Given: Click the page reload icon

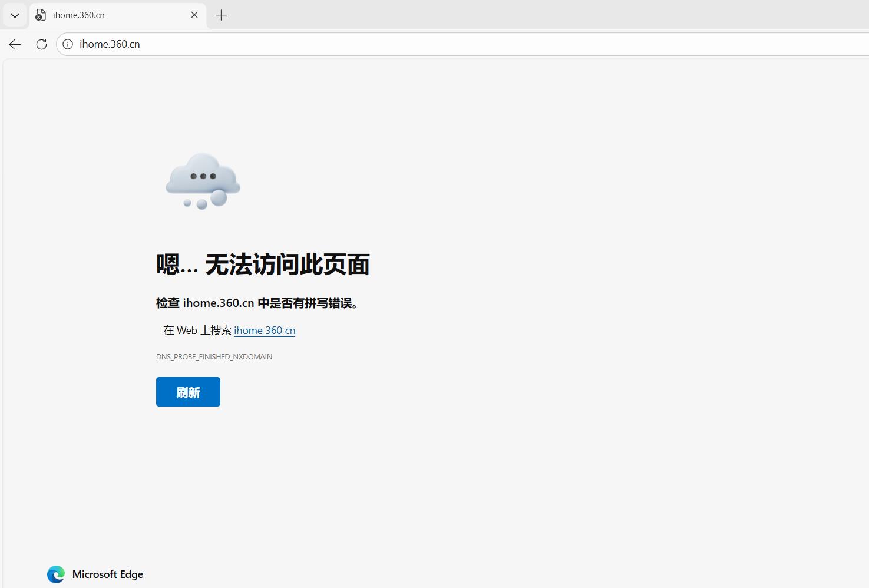Looking at the screenshot, I should [41, 44].
